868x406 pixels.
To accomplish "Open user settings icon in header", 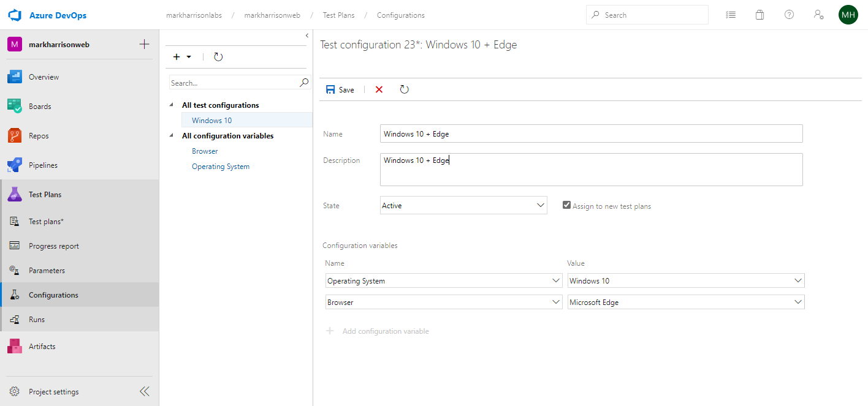I will [818, 15].
